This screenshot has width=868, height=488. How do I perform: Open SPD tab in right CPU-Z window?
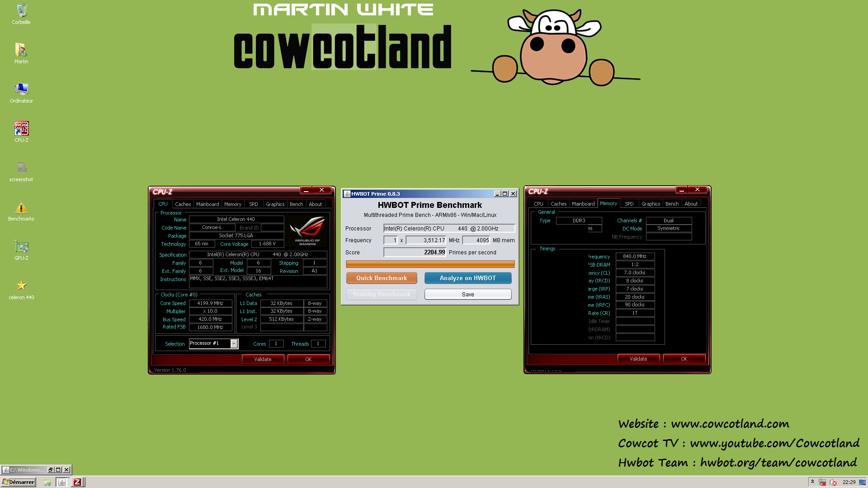click(629, 204)
